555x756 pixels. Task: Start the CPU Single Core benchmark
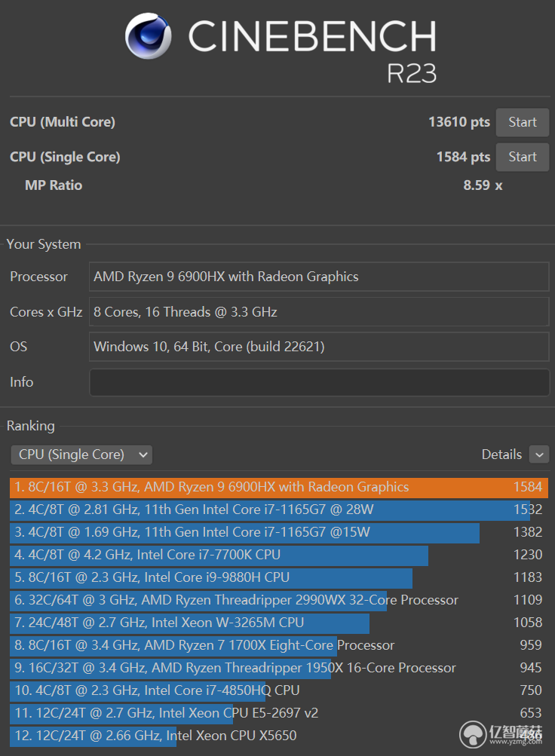[x=523, y=157]
